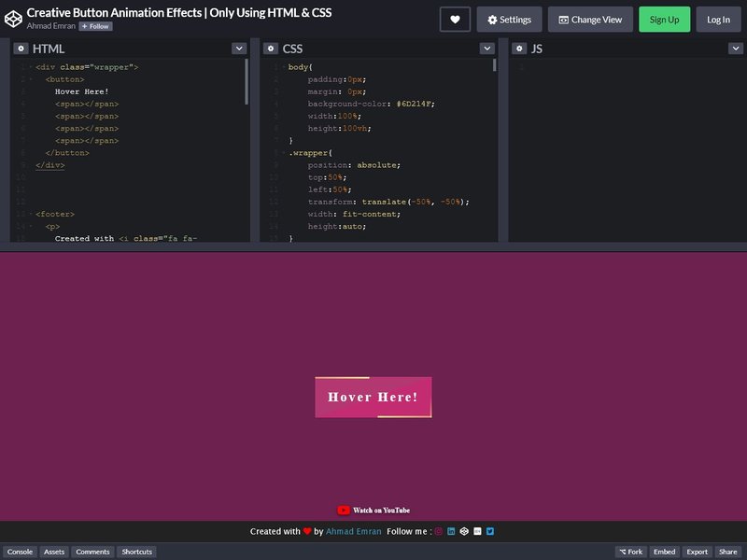Open CSS editor settings gear
Image resolution: width=747 pixels, height=560 pixels.
271,49
